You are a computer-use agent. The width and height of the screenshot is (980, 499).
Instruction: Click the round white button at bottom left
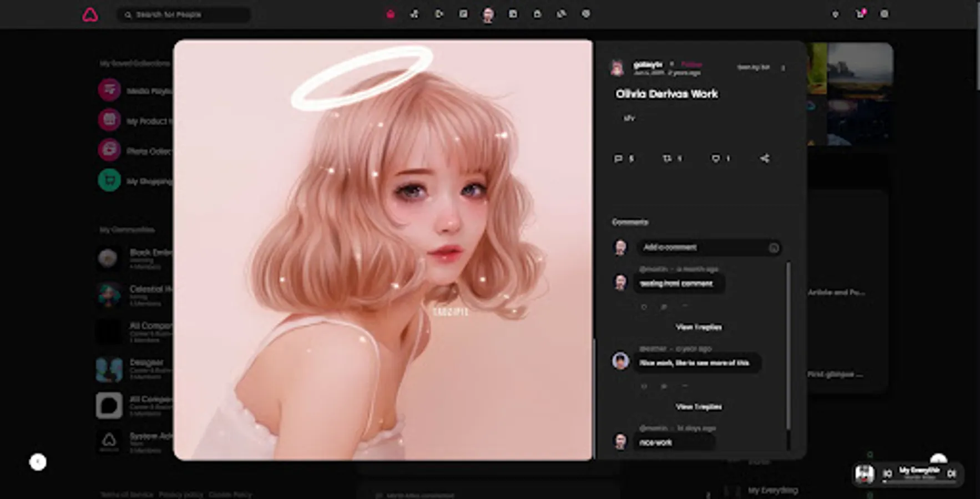(38, 462)
